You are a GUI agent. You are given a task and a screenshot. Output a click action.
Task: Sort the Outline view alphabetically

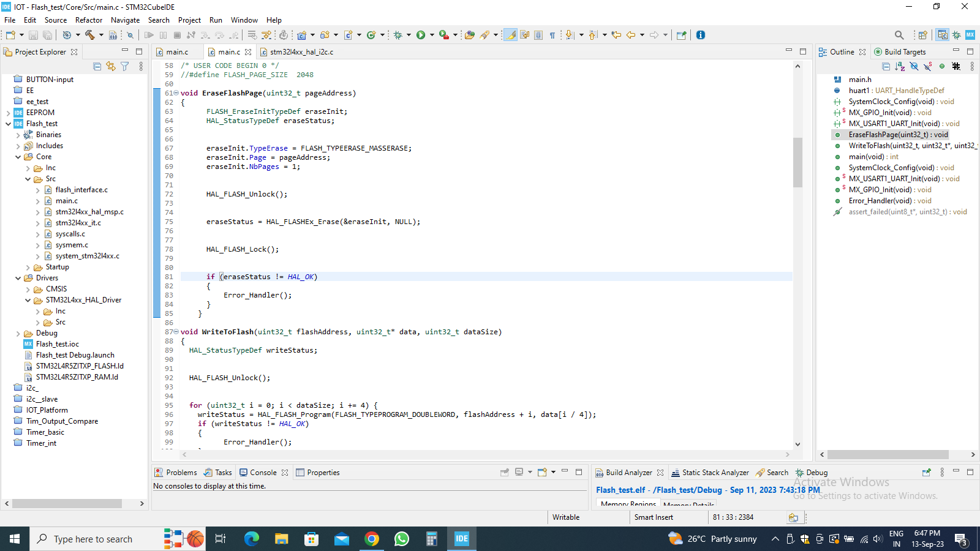click(x=900, y=66)
